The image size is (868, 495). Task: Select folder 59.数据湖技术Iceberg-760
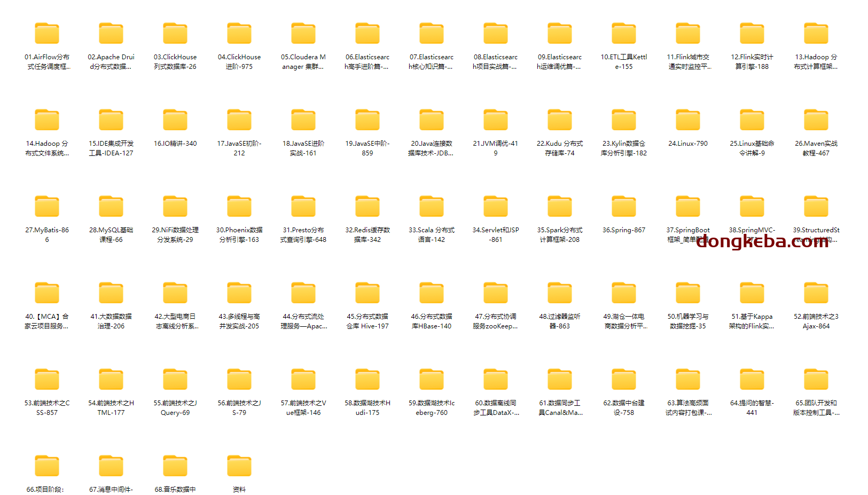(432, 379)
